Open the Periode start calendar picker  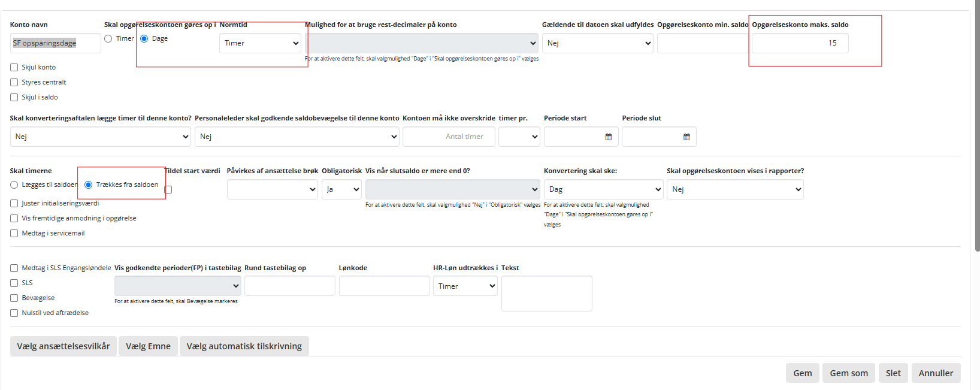(x=608, y=137)
